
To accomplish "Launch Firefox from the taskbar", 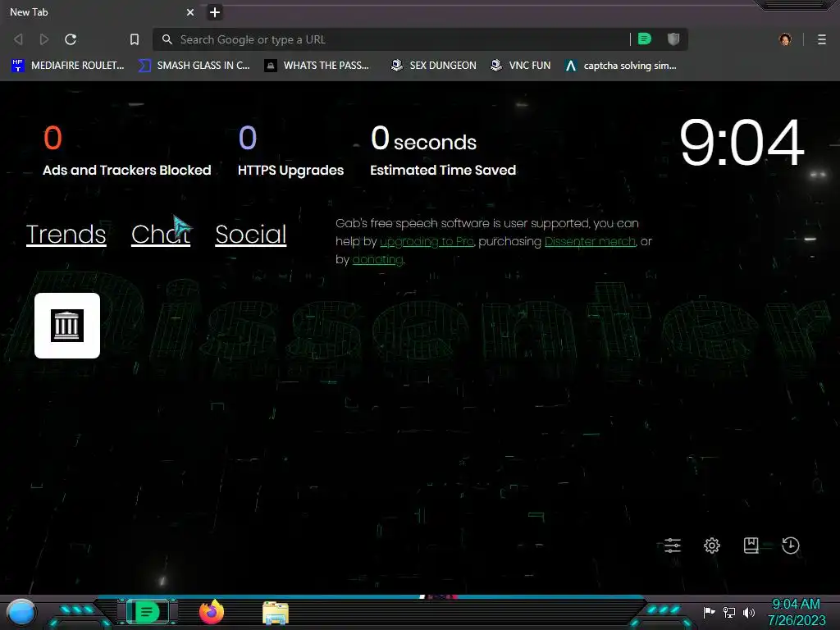I will point(212,612).
